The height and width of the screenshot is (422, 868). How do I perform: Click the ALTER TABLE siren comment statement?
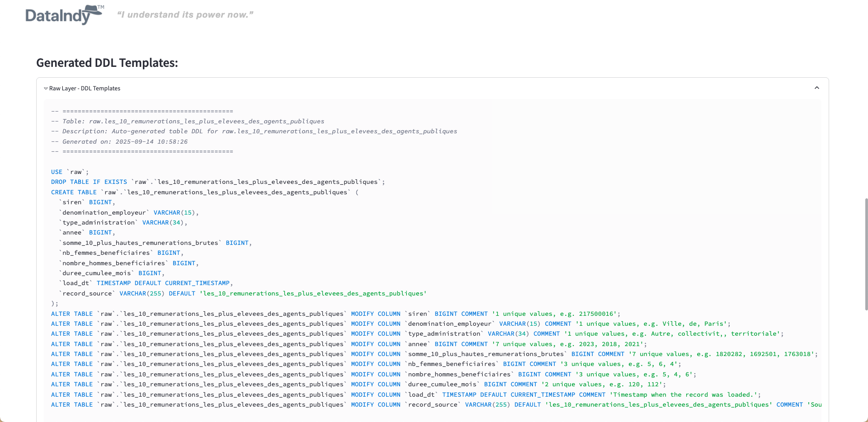335,314
